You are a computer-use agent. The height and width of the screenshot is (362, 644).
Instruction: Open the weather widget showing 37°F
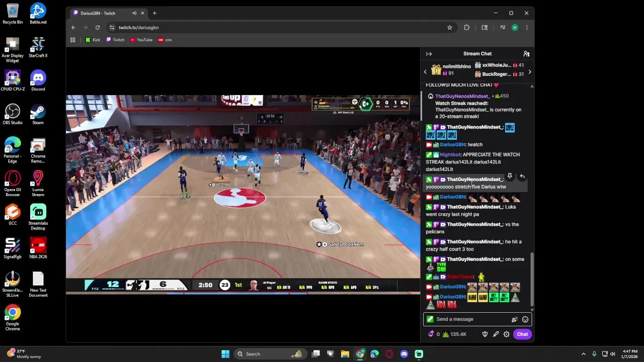coord(24,354)
